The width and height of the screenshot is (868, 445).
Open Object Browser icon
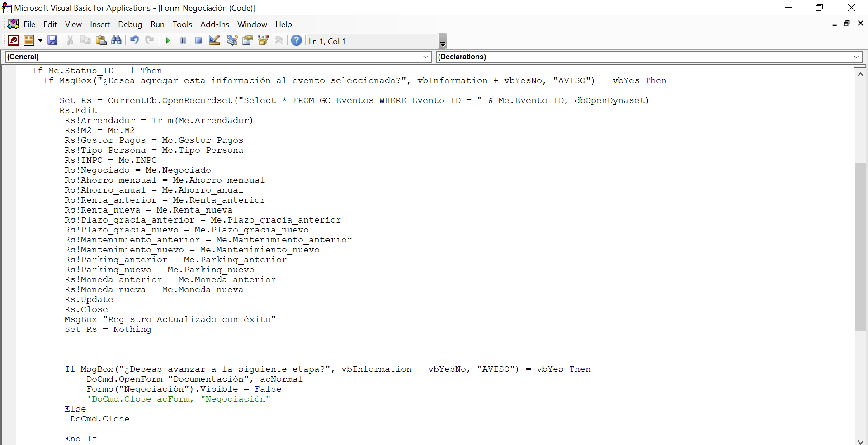pyautogui.click(x=263, y=41)
